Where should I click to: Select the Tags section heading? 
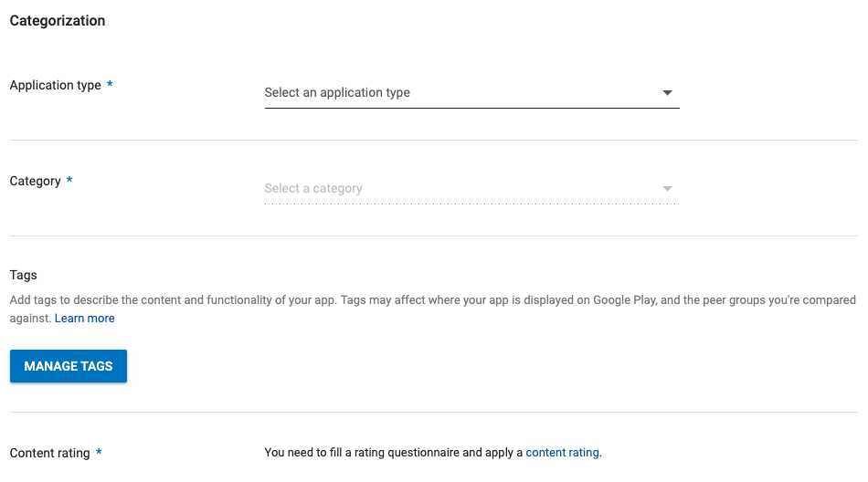[23, 275]
